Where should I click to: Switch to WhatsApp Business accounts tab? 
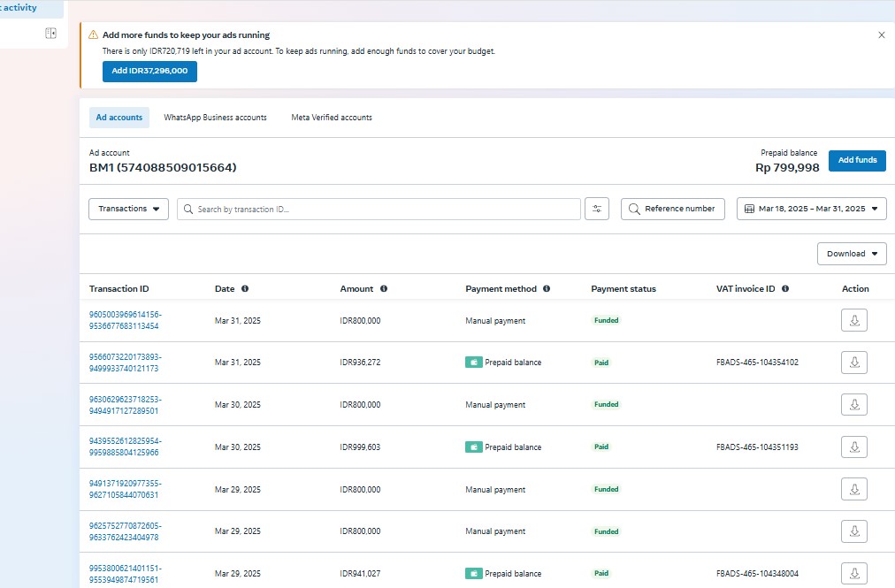click(215, 118)
